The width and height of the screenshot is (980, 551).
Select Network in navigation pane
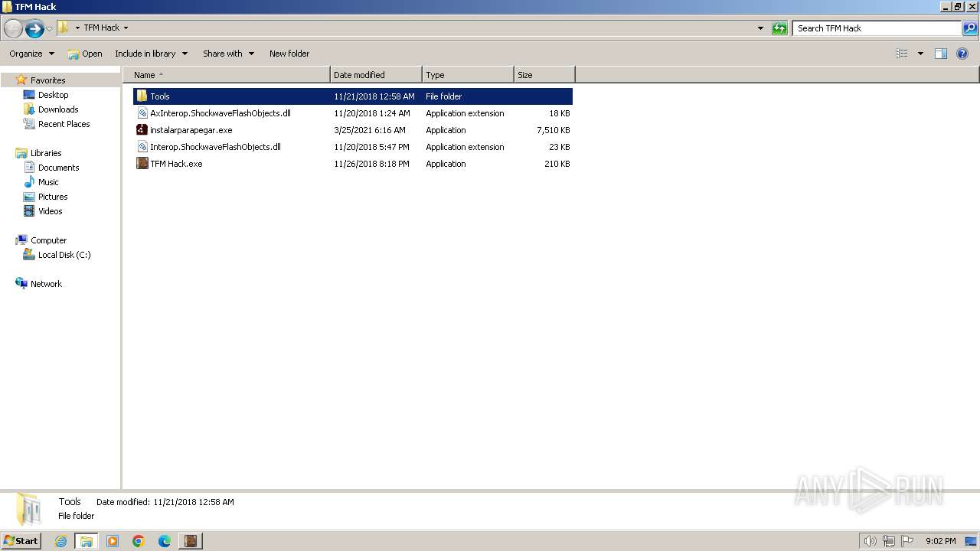click(x=46, y=284)
